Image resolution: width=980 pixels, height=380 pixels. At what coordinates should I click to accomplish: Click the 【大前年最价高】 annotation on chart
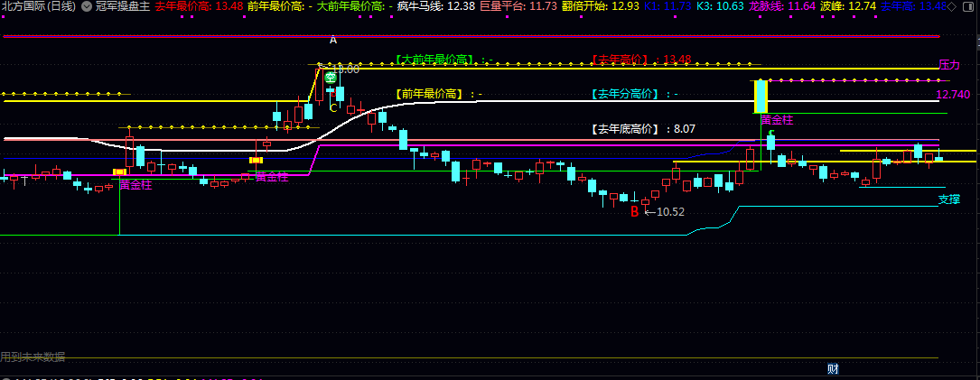click(x=443, y=60)
